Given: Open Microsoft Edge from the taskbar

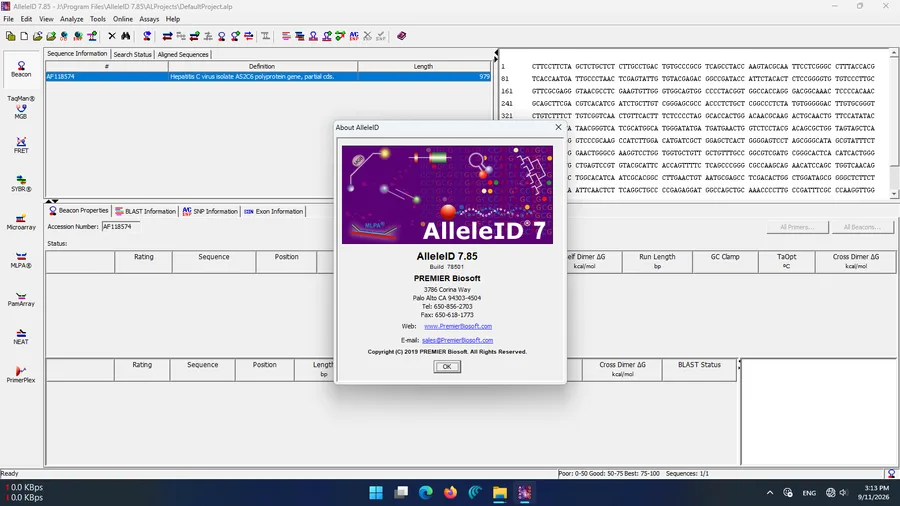Looking at the screenshot, I should coord(425,492).
